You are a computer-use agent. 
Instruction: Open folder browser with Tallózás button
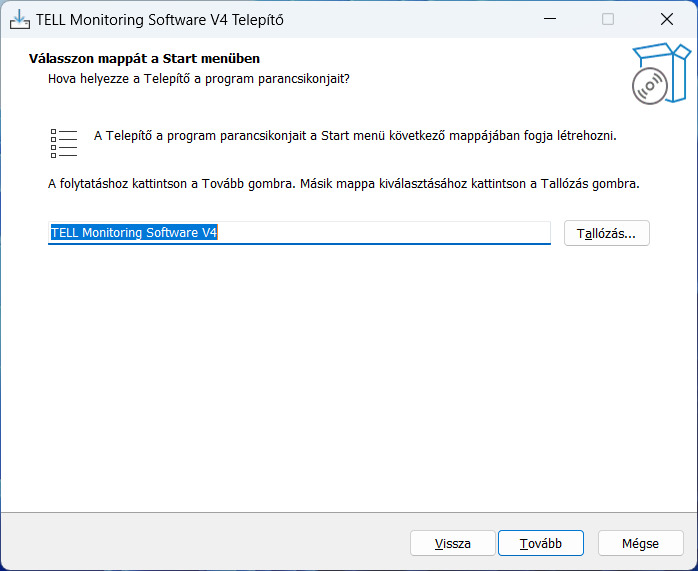606,233
